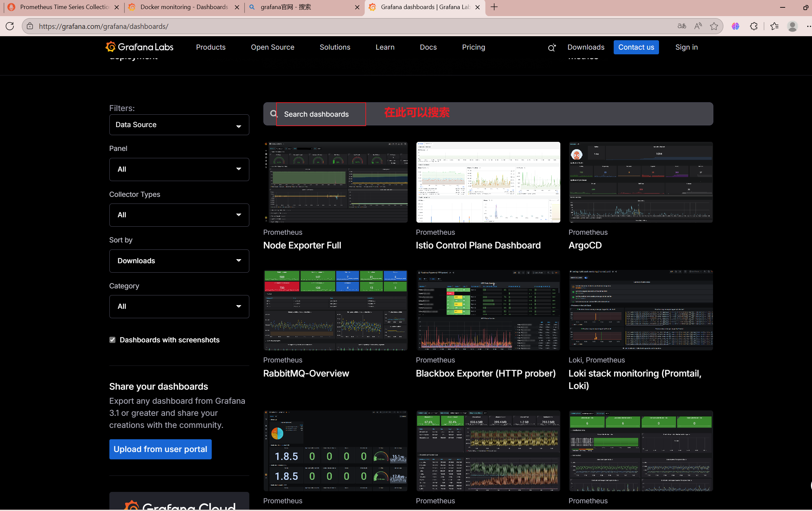
Task: Open the Category filter dropdown
Action: (179, 306)
